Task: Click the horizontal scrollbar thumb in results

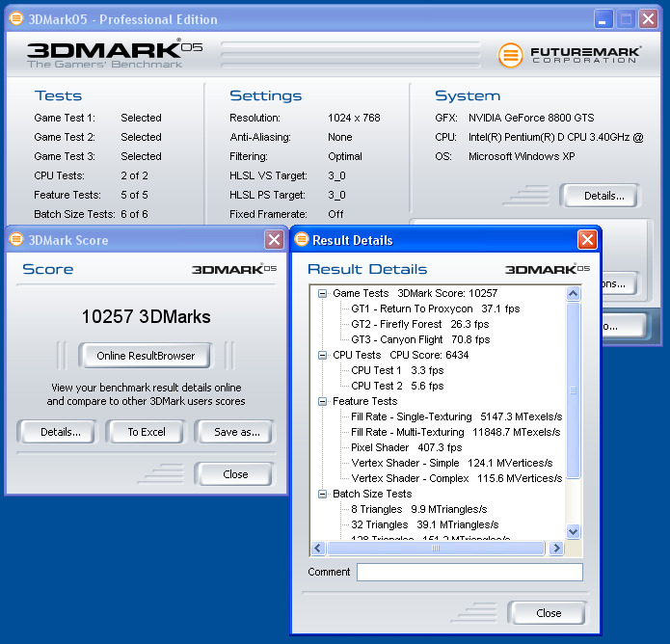Action: point(436,549)
